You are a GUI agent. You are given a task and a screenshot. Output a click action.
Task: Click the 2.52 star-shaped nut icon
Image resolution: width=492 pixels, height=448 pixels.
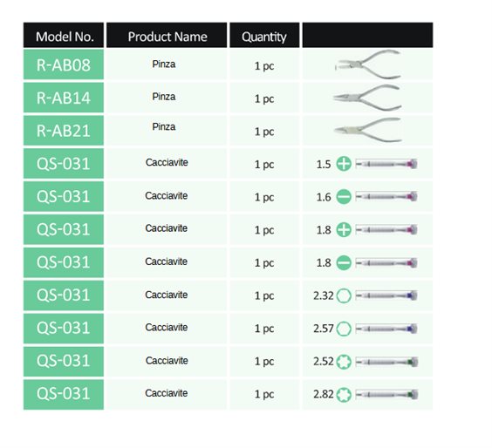tap(344, 362)
